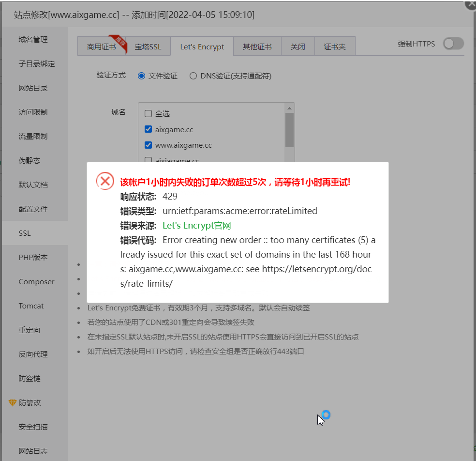Click the diamond icon beside 防篡改
The height and width of the screenshot is (461, 476).
click(13, 403)
